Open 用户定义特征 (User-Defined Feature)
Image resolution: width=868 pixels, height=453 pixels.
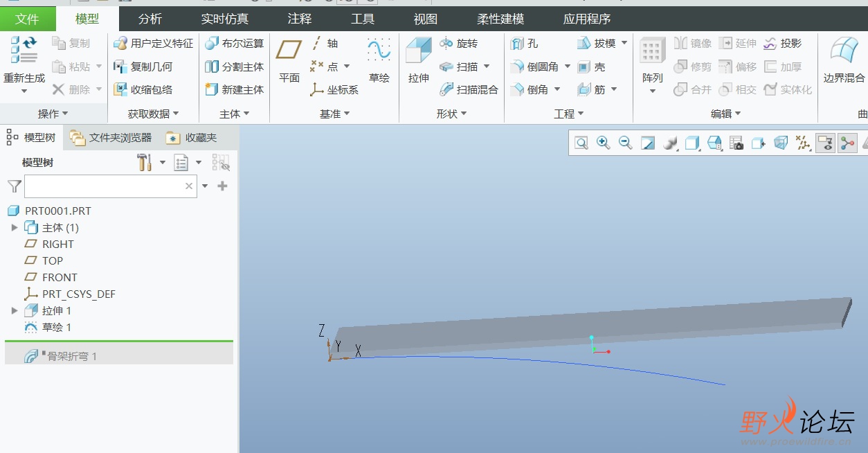[x=154, y=43]
